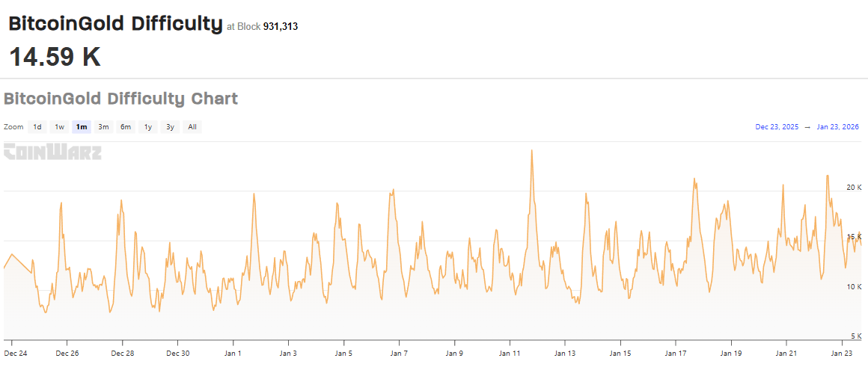The width and height of the screenshot is (868, 367).
Task: Click the Jan 5 x-axis label
Action: click(x=343, y=353)
